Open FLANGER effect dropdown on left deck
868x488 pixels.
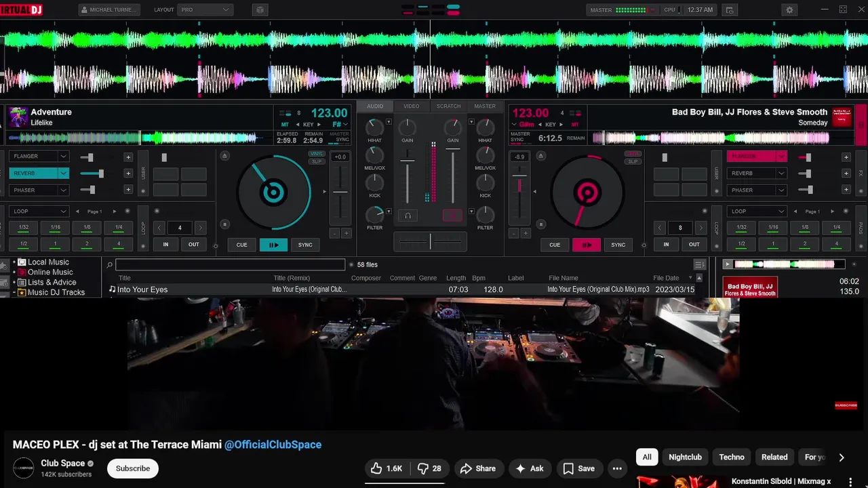pyautogui.click(x=63, y=157)
